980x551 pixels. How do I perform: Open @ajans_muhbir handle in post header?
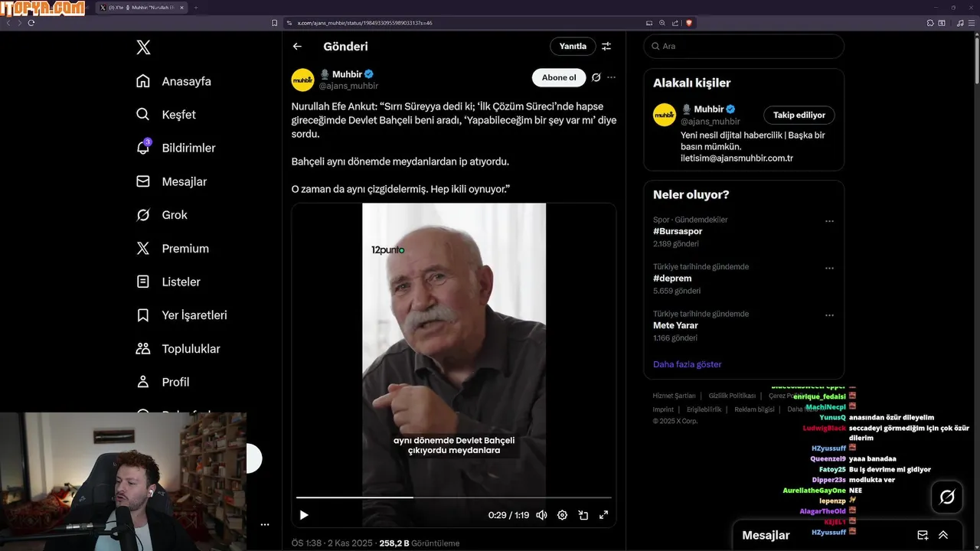[348, 86]
